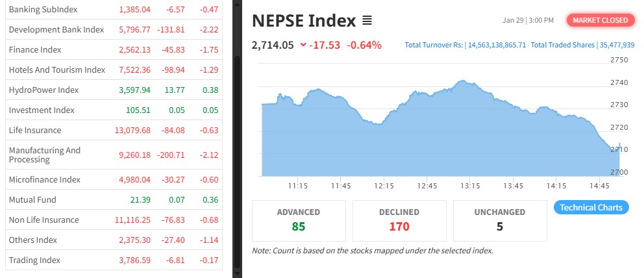Select Manufacturing And Processing index
Viewport: 644px width, 278px height.
[45, 155]
